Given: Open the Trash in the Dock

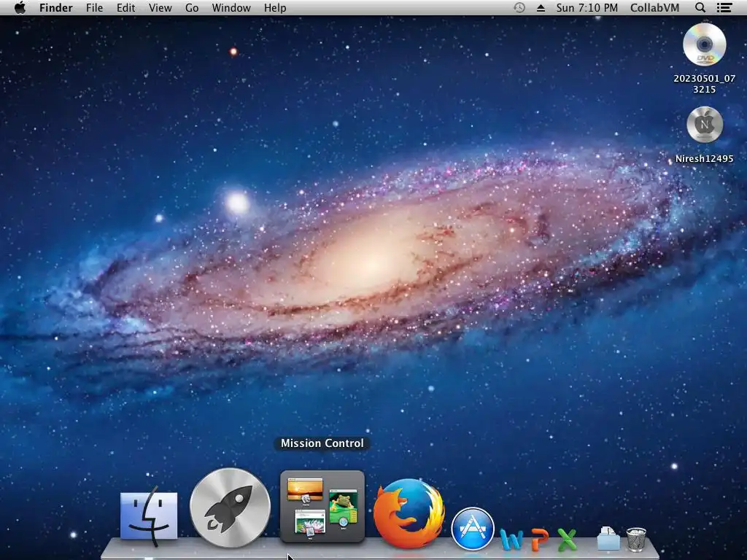Looking at the screenshot, I should coord(635,539).
